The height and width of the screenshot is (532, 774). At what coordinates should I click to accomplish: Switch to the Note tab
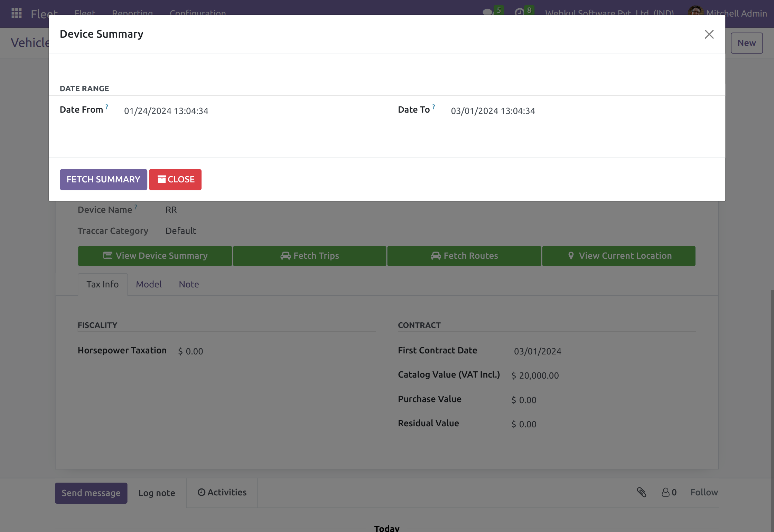(189, 284)
